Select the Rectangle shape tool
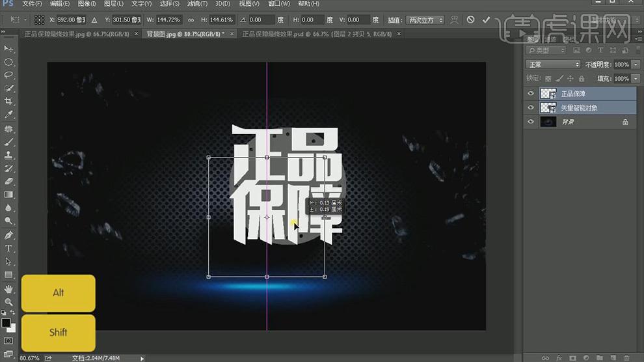This screenshot has width=644, height=362. pyautogui.click(x=8, y=275)
